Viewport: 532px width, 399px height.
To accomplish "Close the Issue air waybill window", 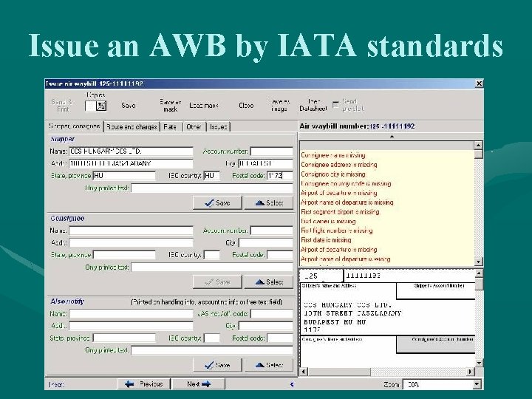I will 479,83.
